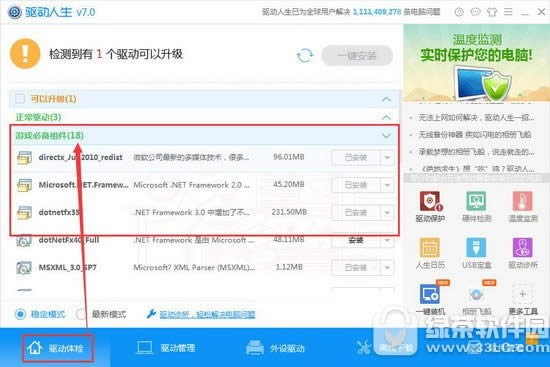Open dropdown arrow for dotNetFx40_Full row
550x367 pixels.
coord(387,240)
